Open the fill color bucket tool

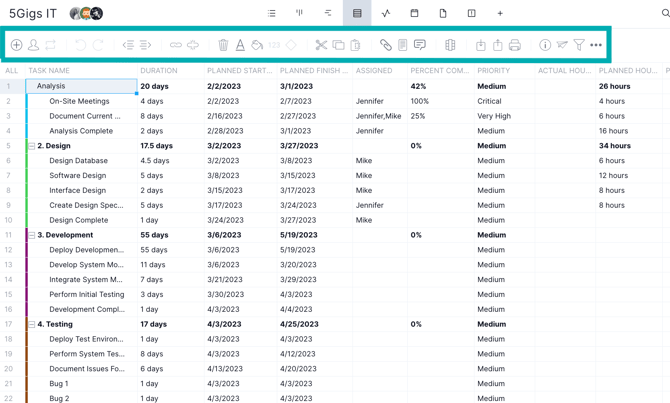pyautogui.click(x=257, y=45)
